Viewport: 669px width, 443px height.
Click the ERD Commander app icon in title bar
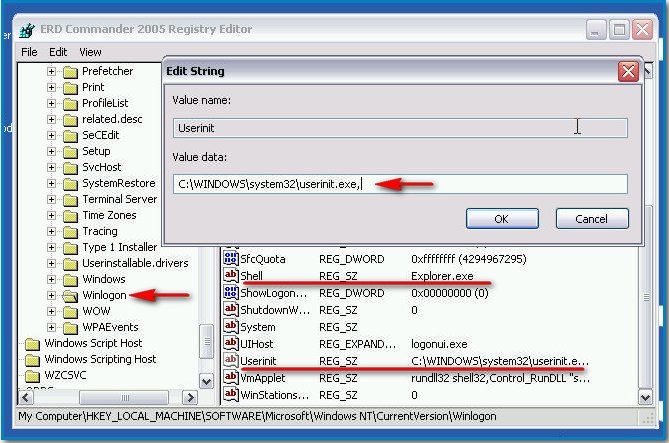27,30
